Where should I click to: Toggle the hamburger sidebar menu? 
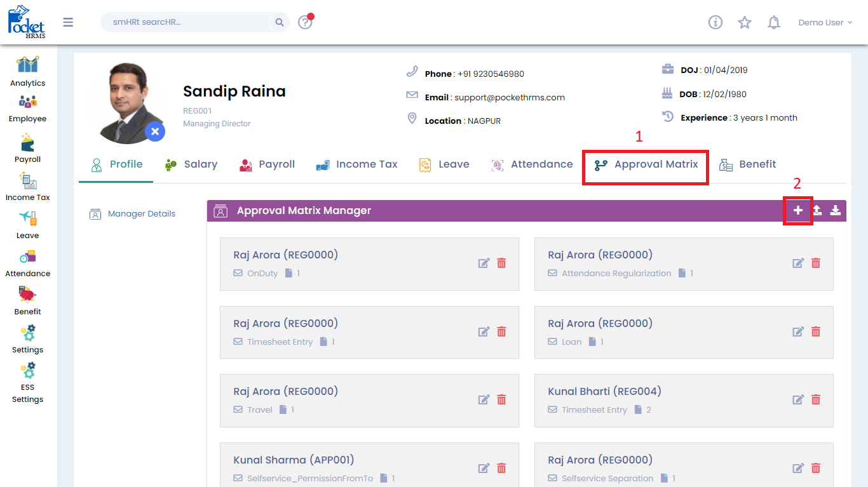(68, 23)
